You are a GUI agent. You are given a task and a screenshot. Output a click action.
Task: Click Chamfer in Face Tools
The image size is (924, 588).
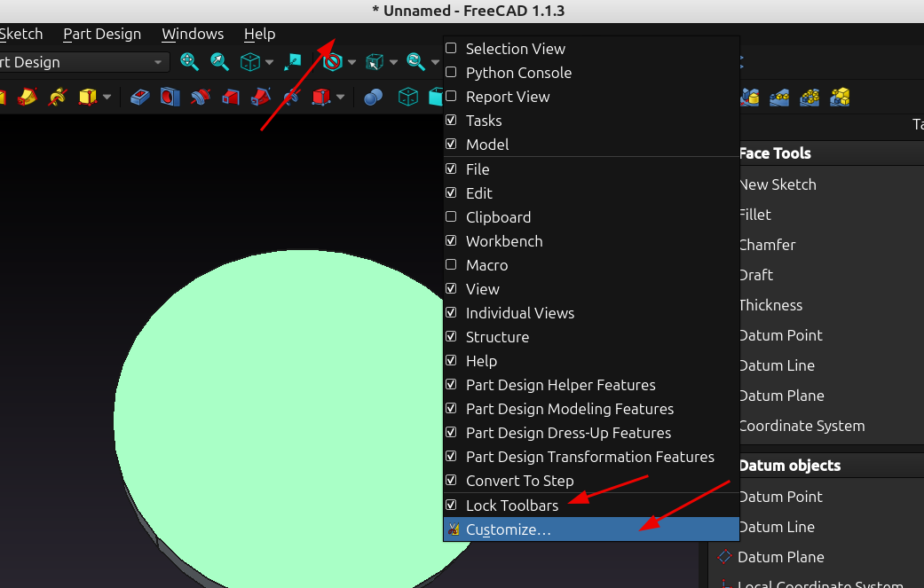point(767,245)
